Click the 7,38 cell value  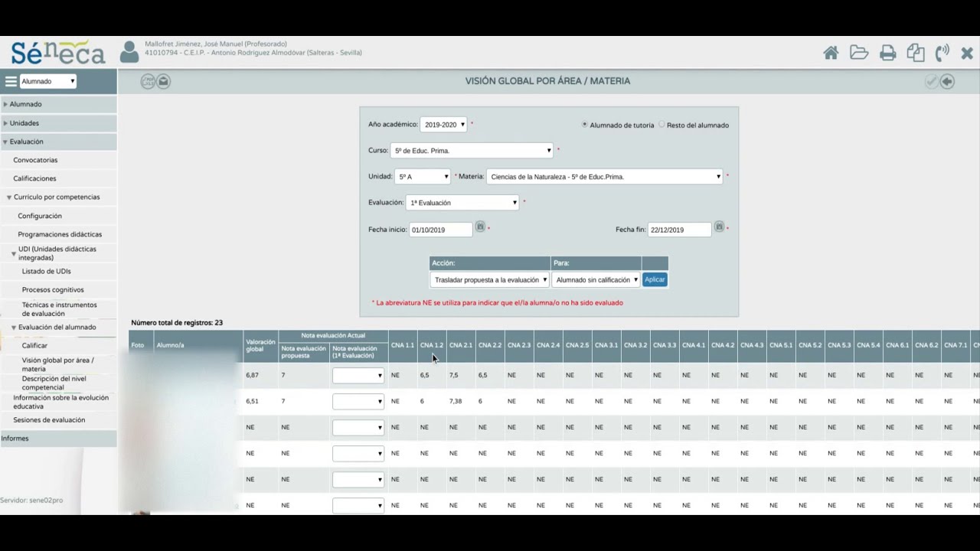point(456,402)
